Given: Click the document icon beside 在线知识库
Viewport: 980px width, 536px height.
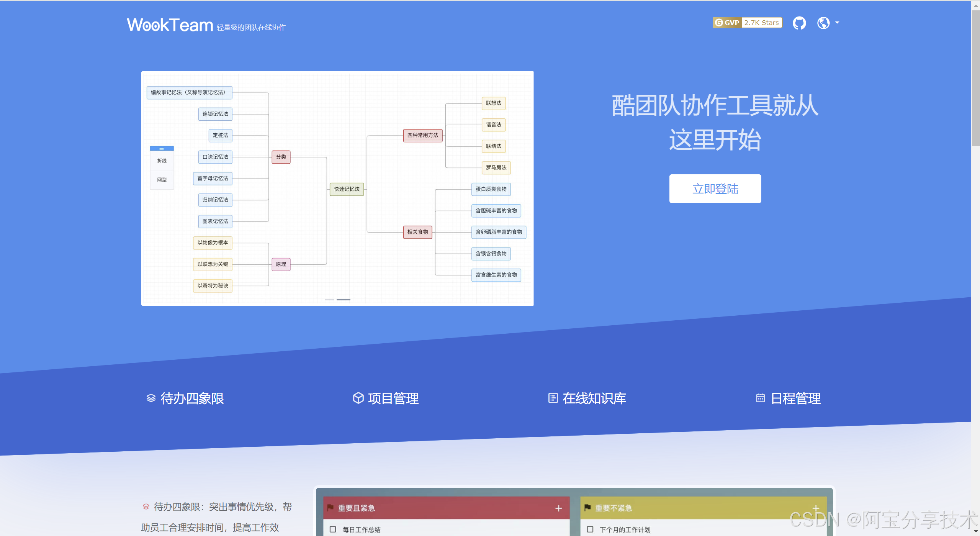Looking at the screenshot, I should (553, 398).
